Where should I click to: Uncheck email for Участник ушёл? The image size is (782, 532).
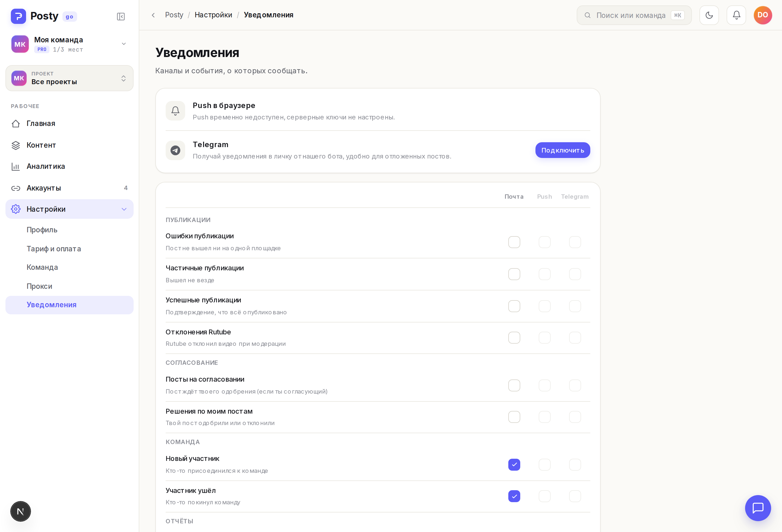[514, 496]
